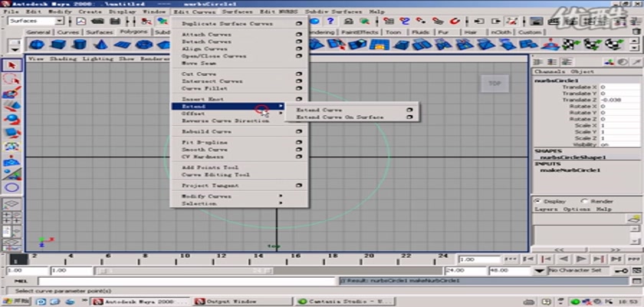Viewport: 644px width, 307px height.
Task: Open Extend Curve option box
Action: [x=409, y=111]
